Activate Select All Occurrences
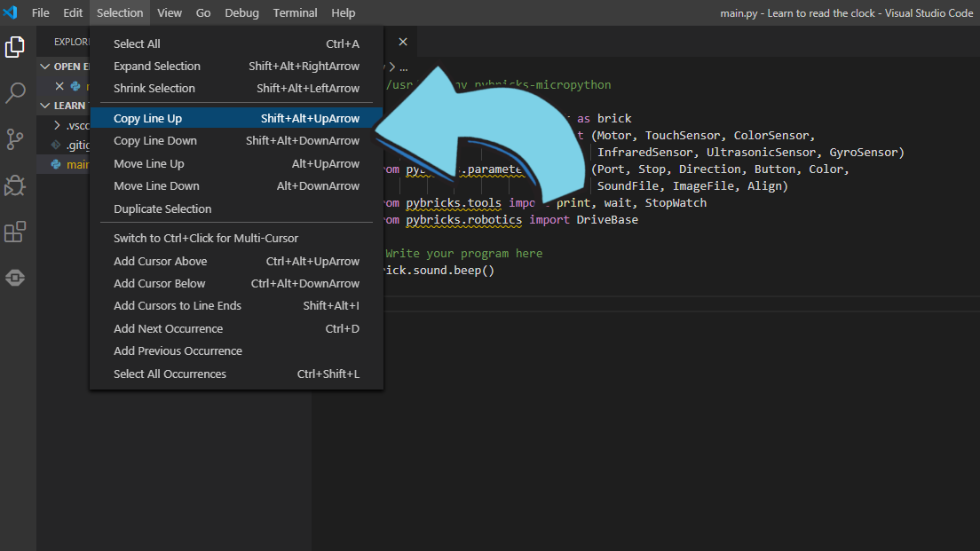This screenshot has width=980, height=551. (x=171, y=373)
